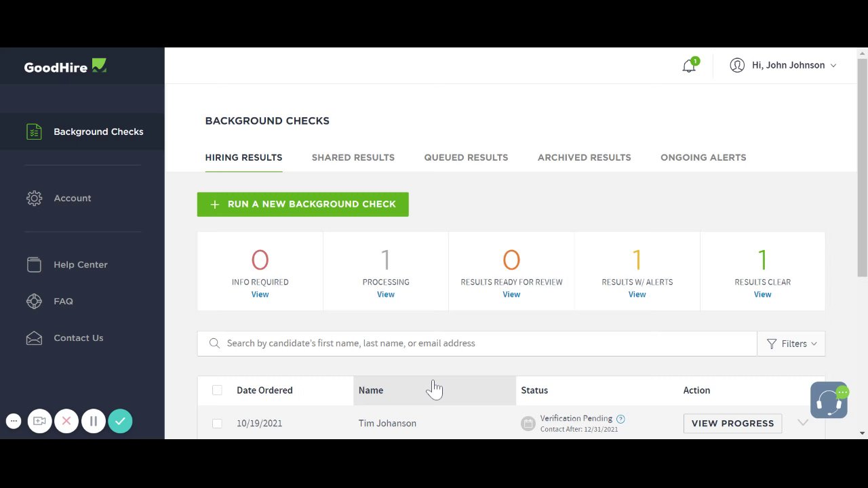Viewport: 868px width, 488px height.
Task: Click the filter funnel icon
Action: coord(772,344)
